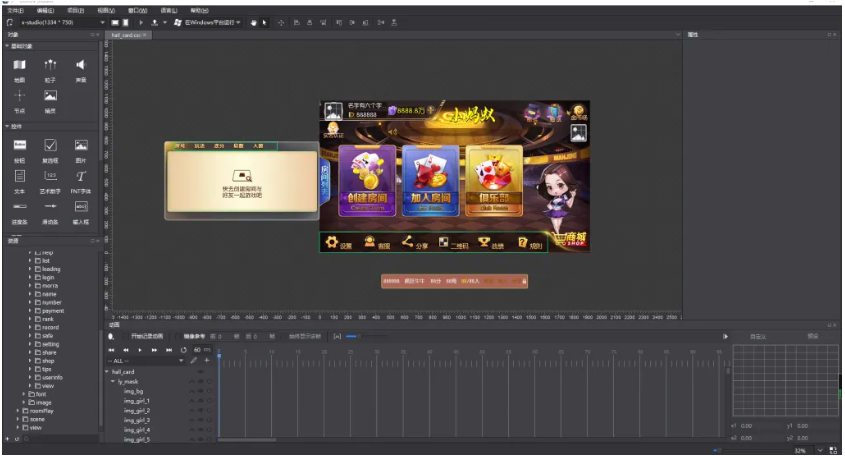Toggle lock circle for img_girl_4

(x=209, y=430)
